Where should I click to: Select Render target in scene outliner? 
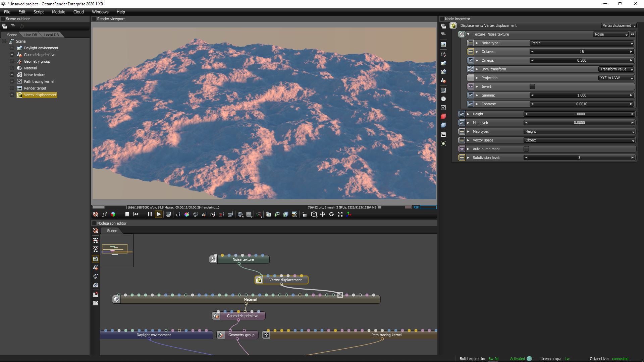(x=35, y=88)
